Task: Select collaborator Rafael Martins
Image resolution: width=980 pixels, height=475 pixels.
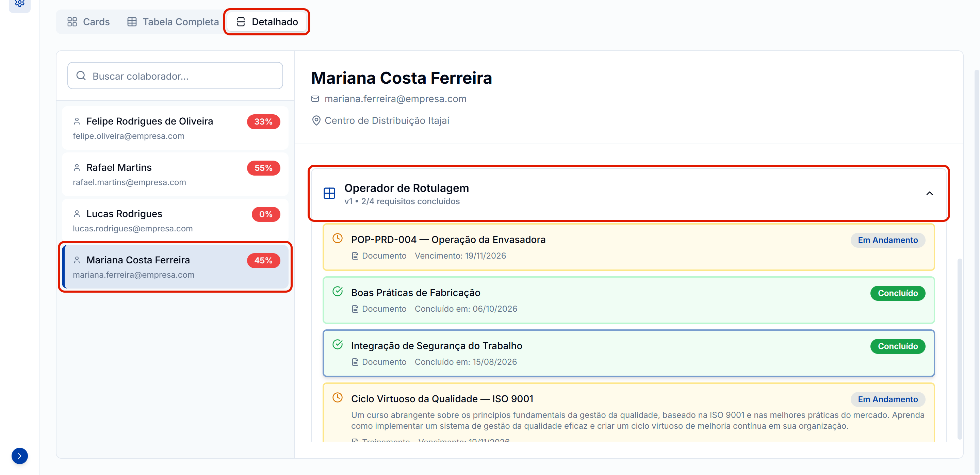Action: (x=175, y=175)
